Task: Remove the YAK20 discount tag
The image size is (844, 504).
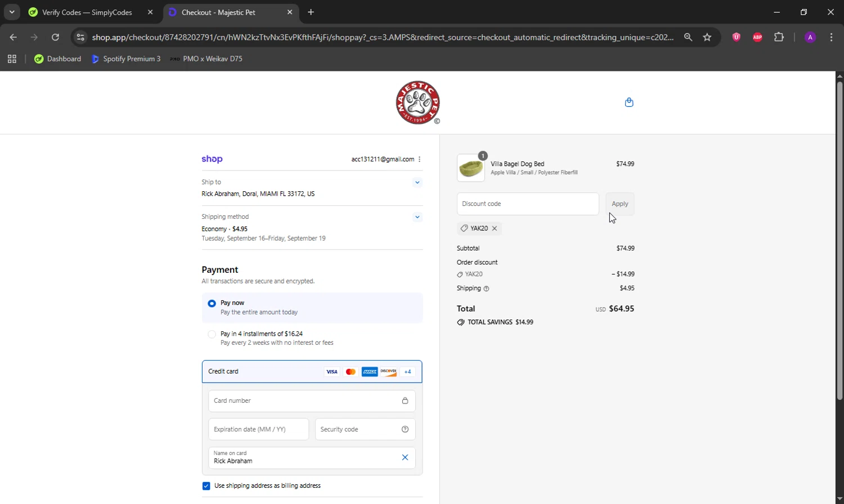Action: [x=495, y=228]
